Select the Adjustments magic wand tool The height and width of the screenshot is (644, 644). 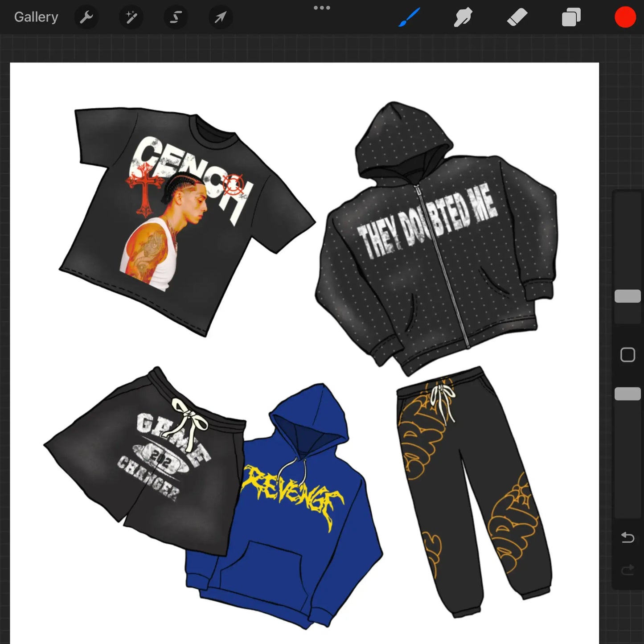[x=131, y=17]
